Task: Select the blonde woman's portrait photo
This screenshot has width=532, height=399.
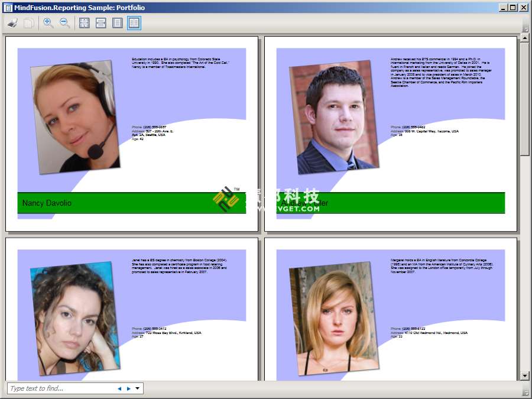Action: [334, 319]
